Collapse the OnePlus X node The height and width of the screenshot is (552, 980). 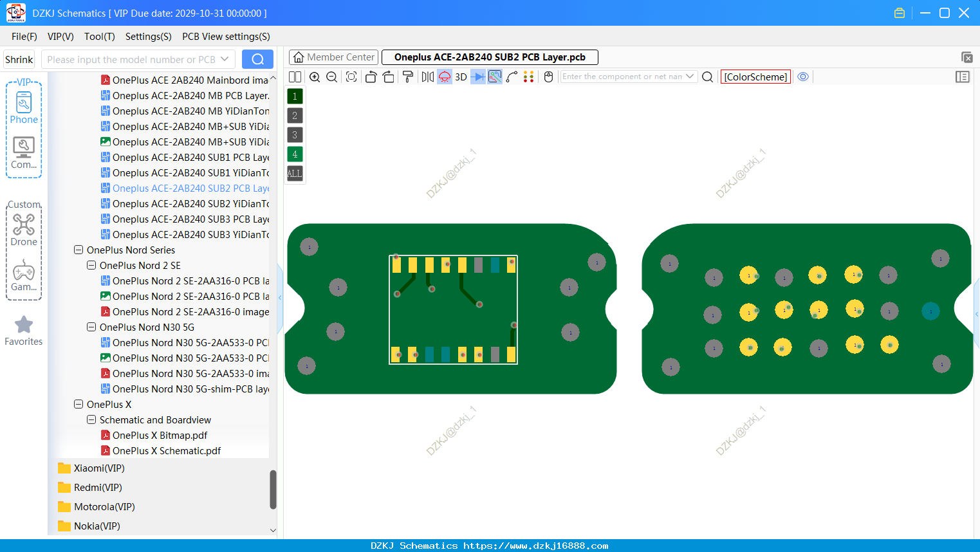(79, 404)
